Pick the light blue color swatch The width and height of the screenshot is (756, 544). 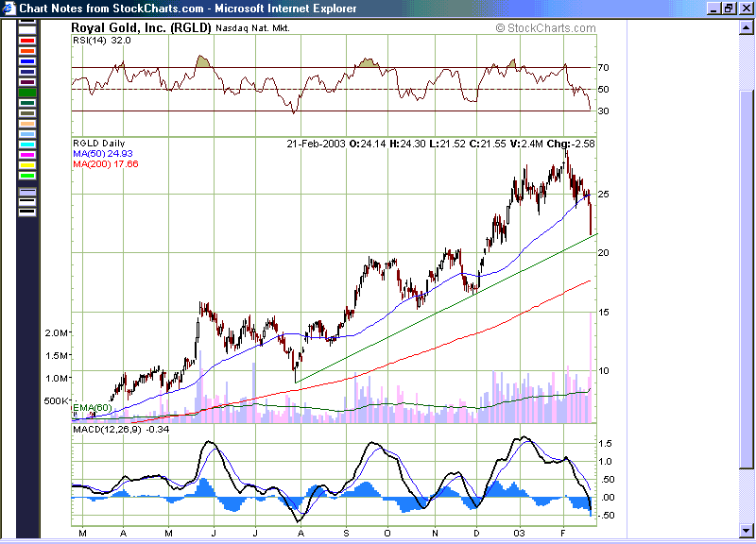click(27, 134)
